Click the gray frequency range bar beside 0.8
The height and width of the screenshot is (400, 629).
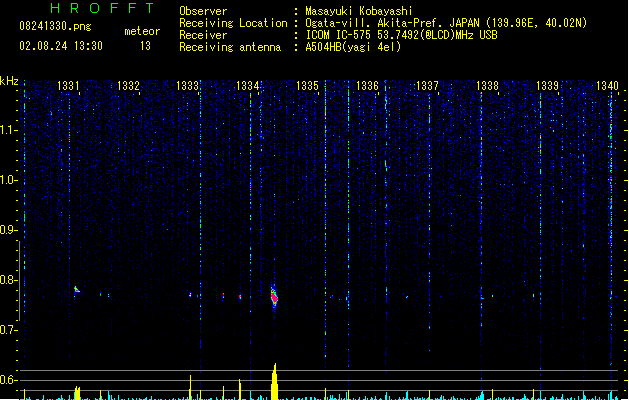point(19,280)
